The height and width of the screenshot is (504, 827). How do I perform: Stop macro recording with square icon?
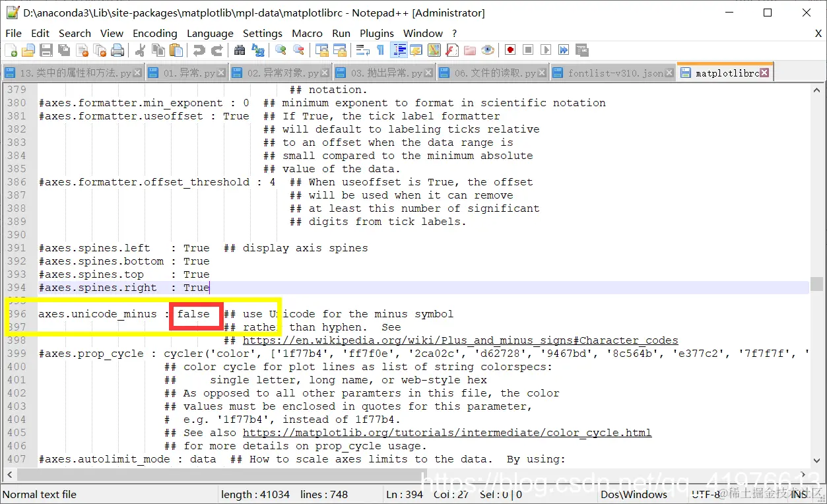pos(528,50)
